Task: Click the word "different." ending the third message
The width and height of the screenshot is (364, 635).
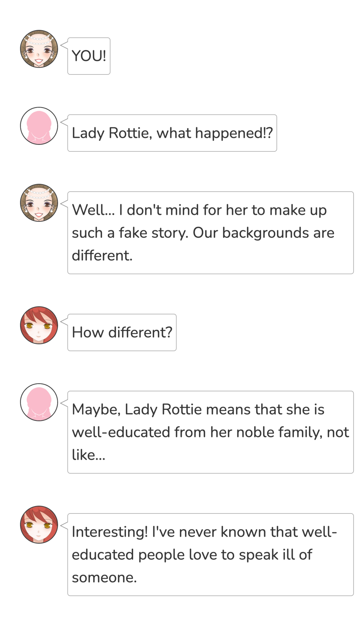Action: (x=102, y=256)
